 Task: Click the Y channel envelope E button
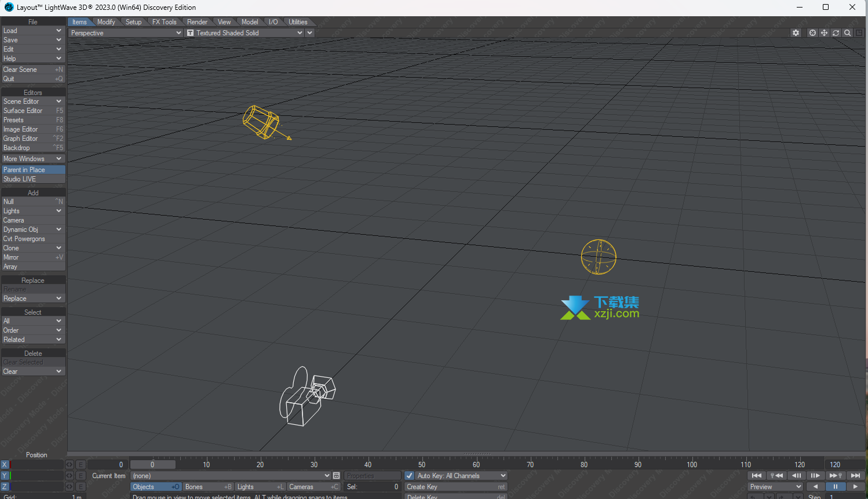pyautogui.click(x=81, y=476)
